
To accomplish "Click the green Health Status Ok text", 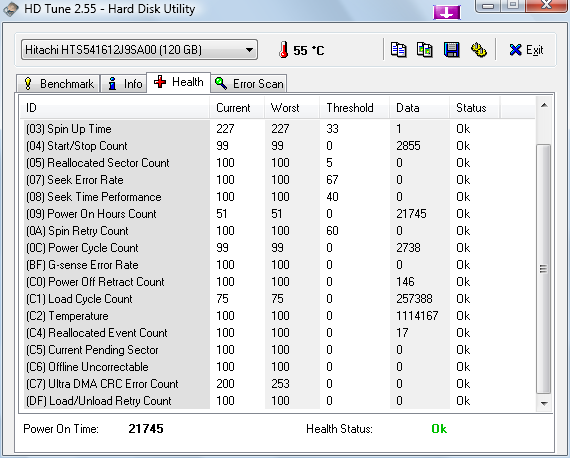I will 439,429.
